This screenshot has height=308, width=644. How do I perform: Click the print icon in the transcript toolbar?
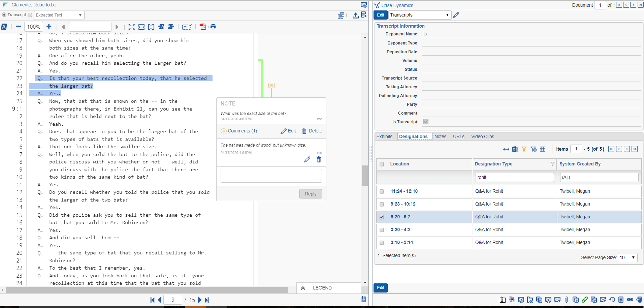tap(213, 27)
